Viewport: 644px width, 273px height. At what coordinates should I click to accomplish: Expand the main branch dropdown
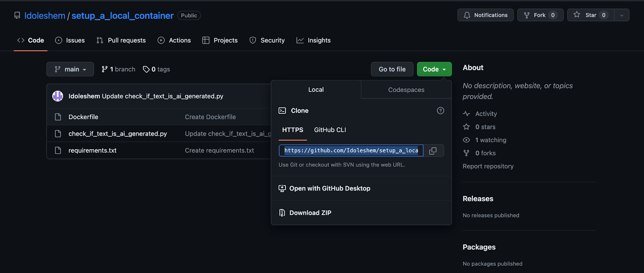pos(70,69)
